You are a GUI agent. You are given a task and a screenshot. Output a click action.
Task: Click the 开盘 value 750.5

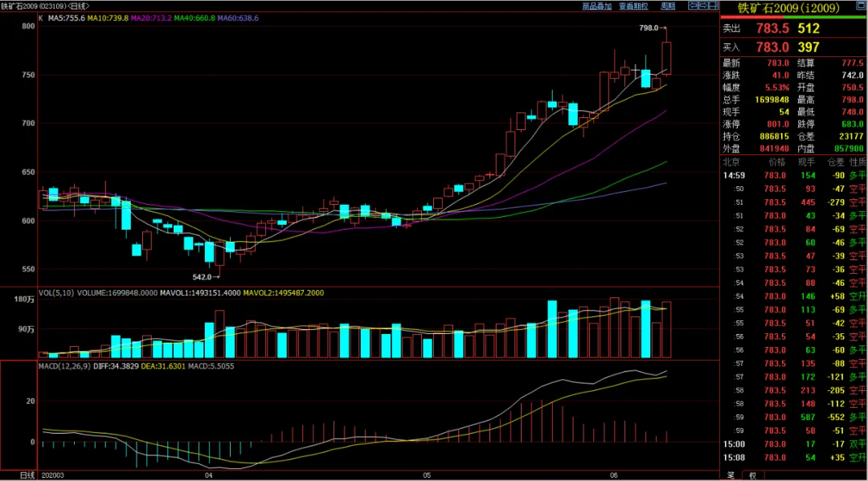click(x=853, y=88)
